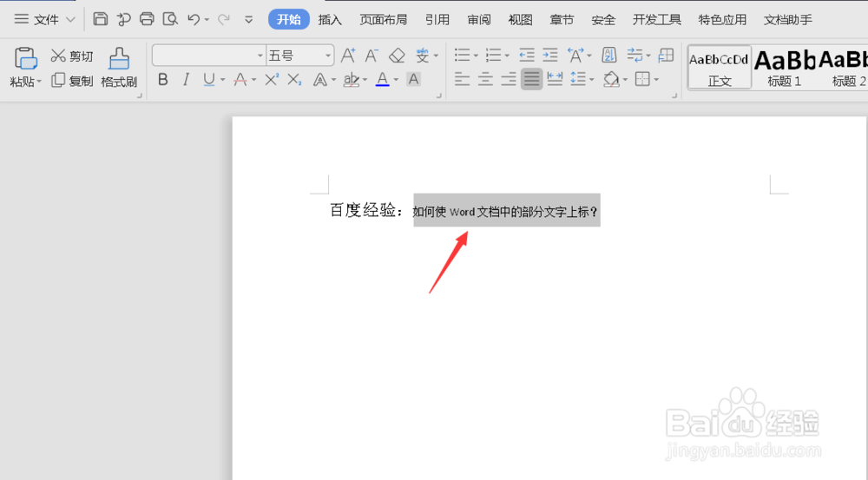
Task: Toggle justify alignment button
Action: coord(531,79)
